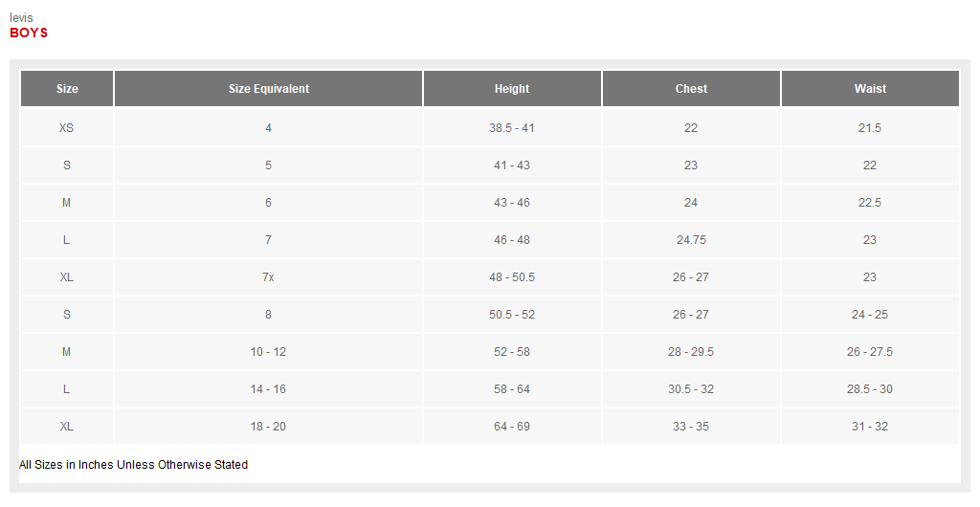
Task: Click the "All Sizes in Inches" footnote
Action: point(133,465)
